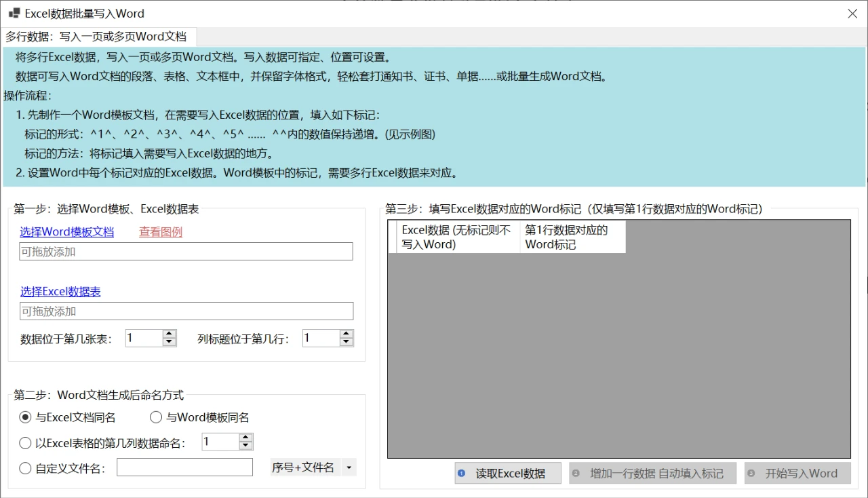Decrease the 数据位于第几张表 value
This screenshot has height=498, width=868.
point(170,342)
